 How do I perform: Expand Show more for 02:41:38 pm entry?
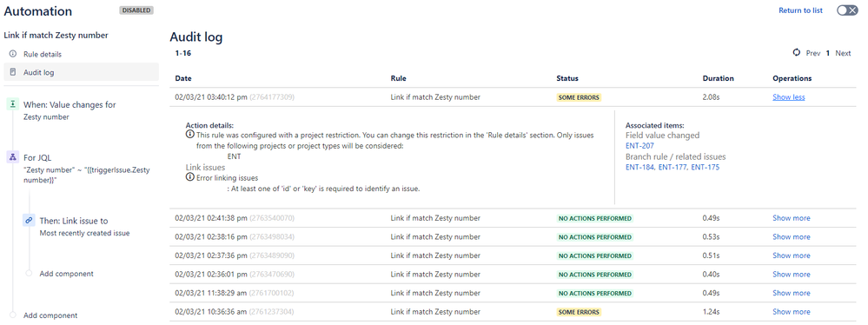(792, 218)
